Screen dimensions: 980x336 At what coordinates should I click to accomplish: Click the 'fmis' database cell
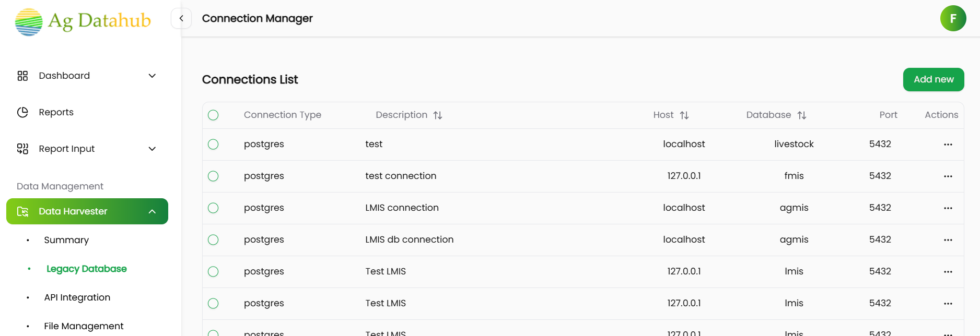coord(794,176)
